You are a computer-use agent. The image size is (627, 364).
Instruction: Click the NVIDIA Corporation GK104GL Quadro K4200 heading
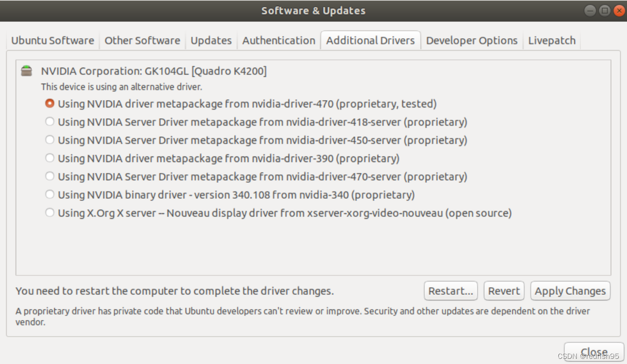point(154,71)
